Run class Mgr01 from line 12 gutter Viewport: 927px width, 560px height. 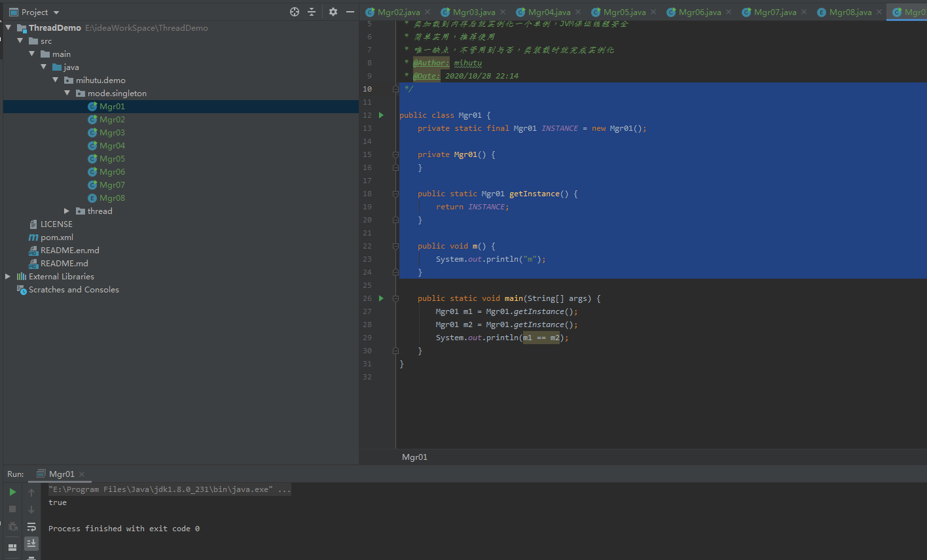381,115
